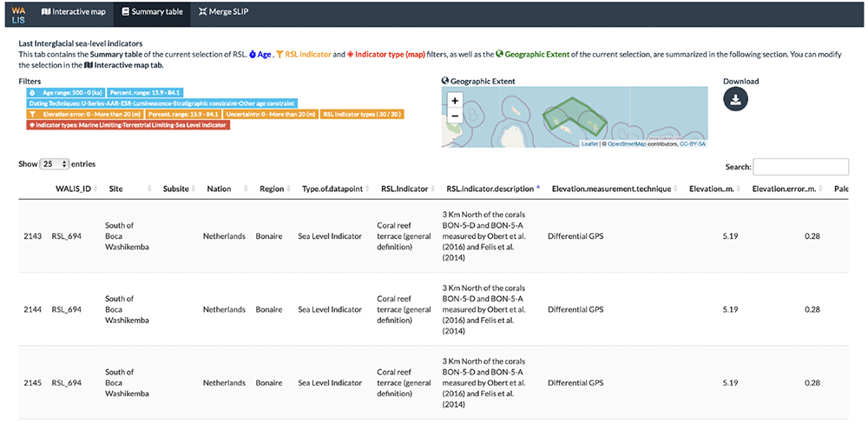
Task: Click RSL_694 in row 2143
Action: 67,236
